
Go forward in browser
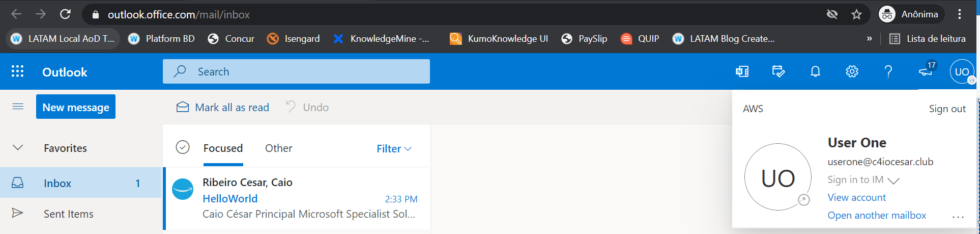click(41, 14)
